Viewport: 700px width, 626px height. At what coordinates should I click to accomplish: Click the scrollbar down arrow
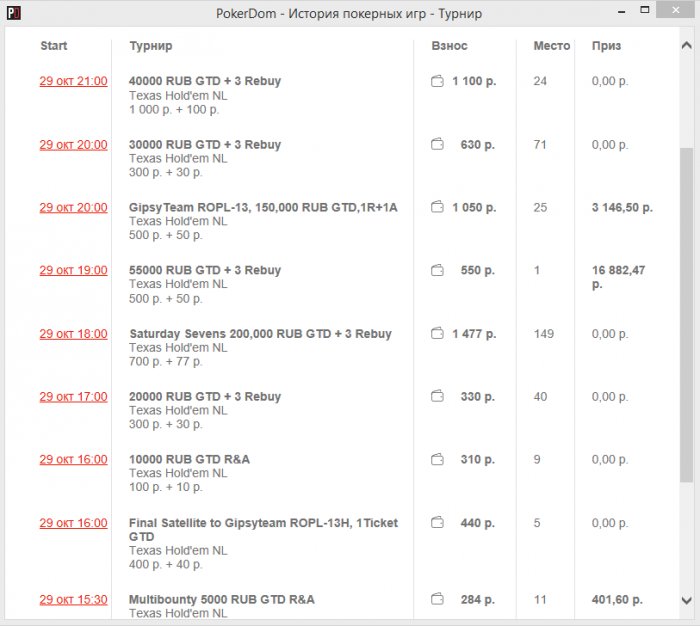point(686,600)
